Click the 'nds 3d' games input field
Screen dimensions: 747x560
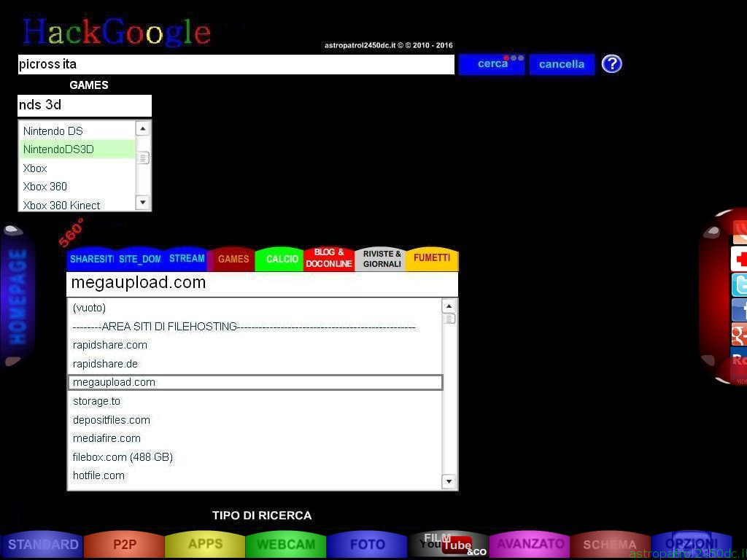point(85,105)
